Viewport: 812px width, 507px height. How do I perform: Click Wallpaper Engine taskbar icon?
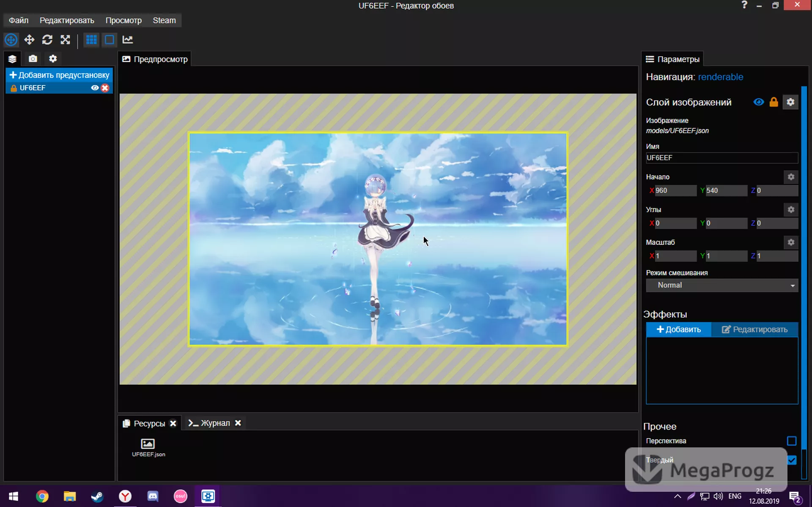point(208,496)
